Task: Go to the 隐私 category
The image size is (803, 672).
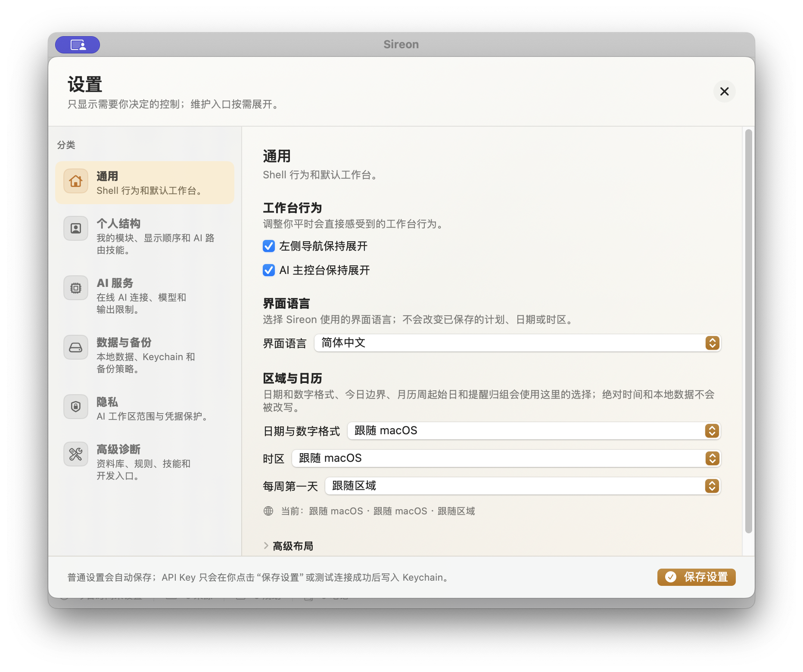Action: [x=145, y=408]
